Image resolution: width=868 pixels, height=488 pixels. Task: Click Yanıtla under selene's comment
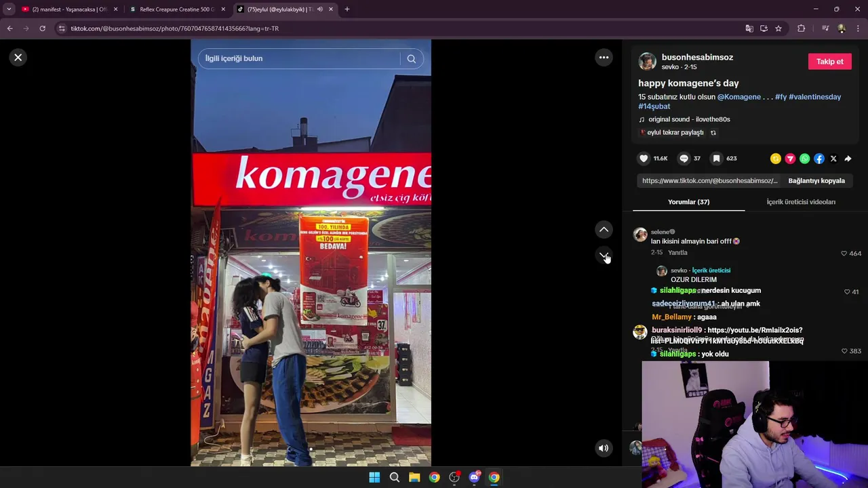677,253
